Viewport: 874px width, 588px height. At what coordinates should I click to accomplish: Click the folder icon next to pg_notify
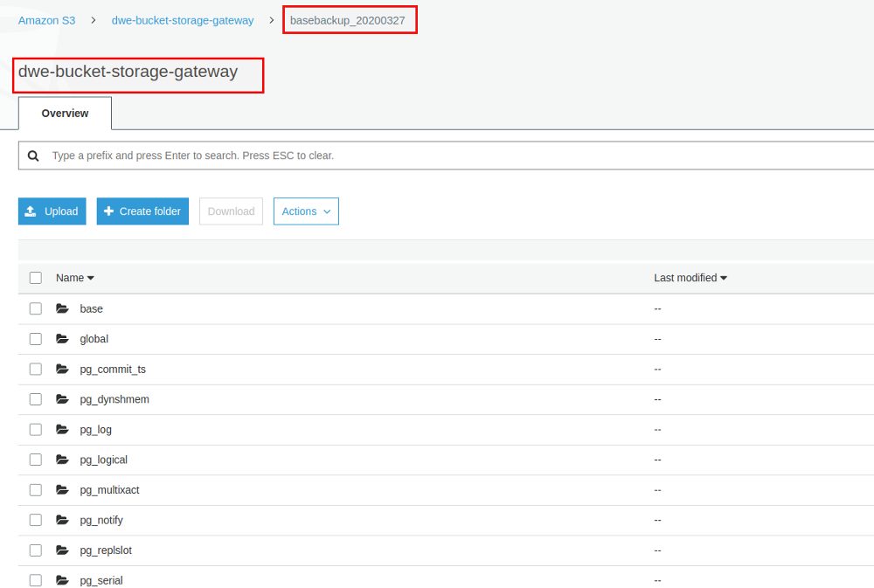click(x=62, y=520)
